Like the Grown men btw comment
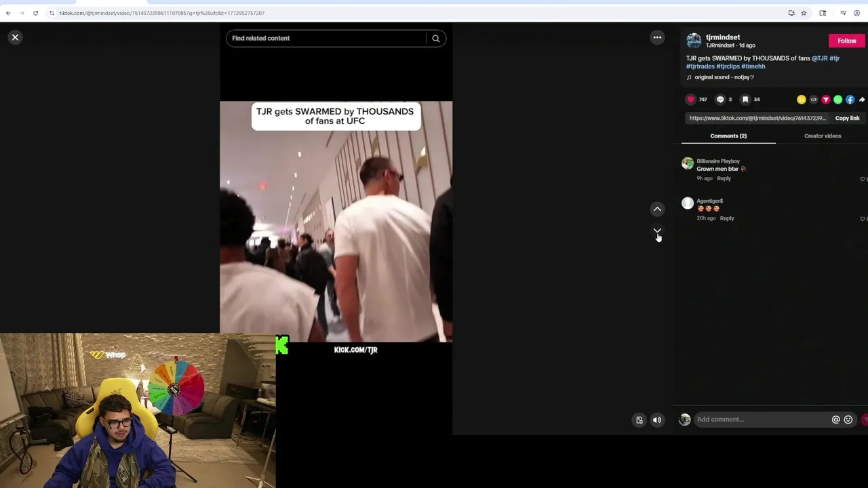868x488 pixels. (863, 179)
